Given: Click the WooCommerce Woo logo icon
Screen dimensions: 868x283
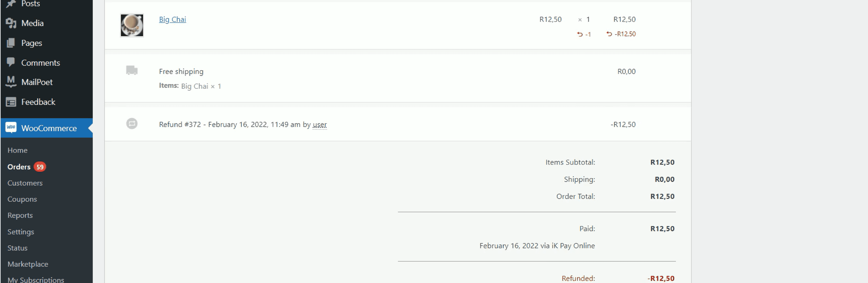Looking at the screenshot, I should click(x=11, y=128).
